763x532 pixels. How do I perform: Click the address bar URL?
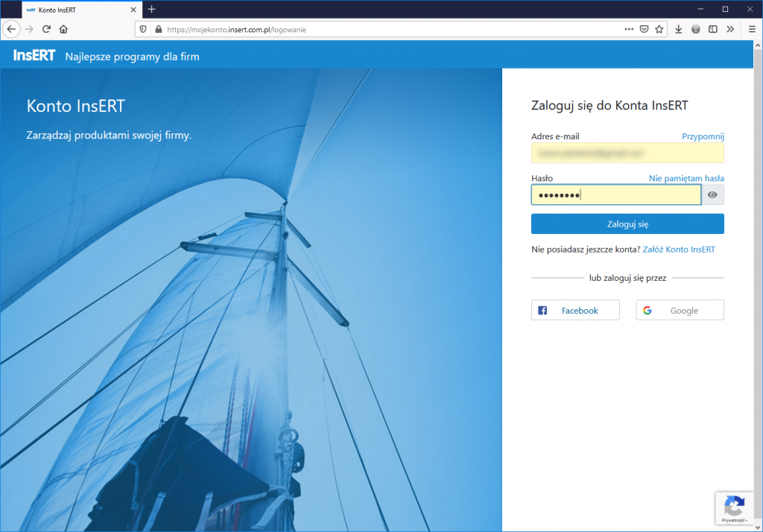pos(236,30)
